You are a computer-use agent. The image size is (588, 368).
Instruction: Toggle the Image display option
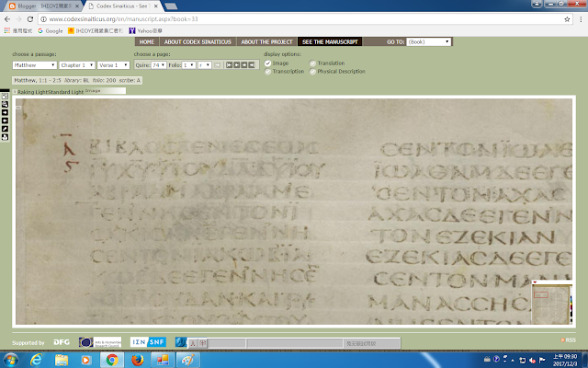coord(267,63)
